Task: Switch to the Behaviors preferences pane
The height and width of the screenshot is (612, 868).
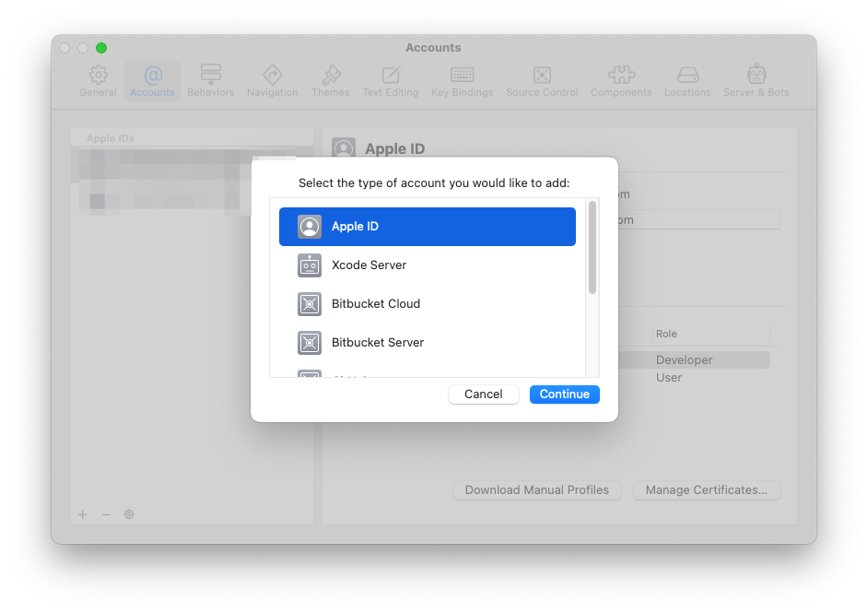Action: 210,80
